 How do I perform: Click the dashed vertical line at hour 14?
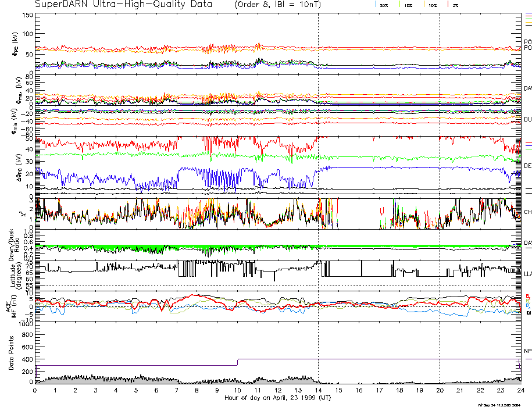[319, 174]
